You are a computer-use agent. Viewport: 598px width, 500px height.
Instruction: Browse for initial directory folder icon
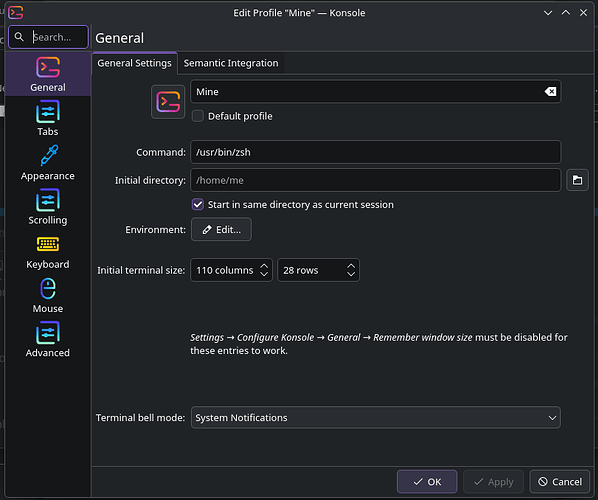577,180
